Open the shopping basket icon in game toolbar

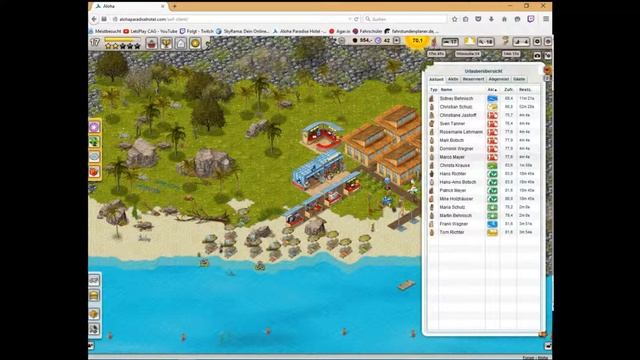151,43
